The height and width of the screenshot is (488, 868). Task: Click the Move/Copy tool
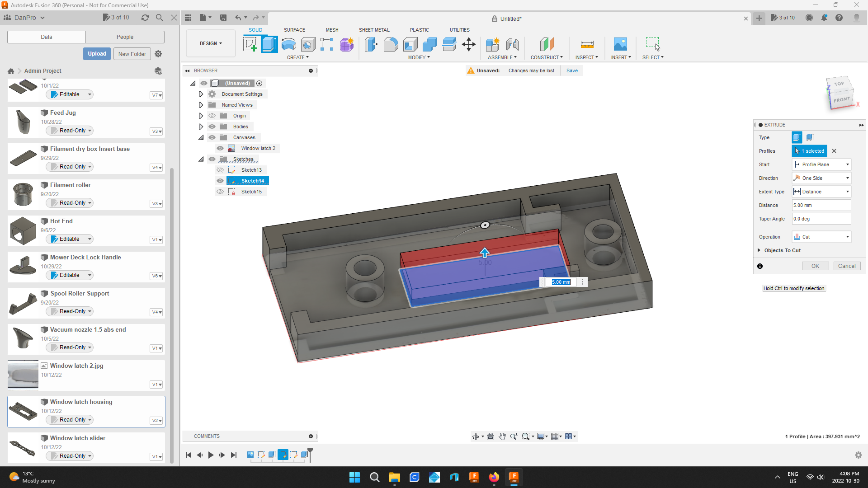(468, 44)
